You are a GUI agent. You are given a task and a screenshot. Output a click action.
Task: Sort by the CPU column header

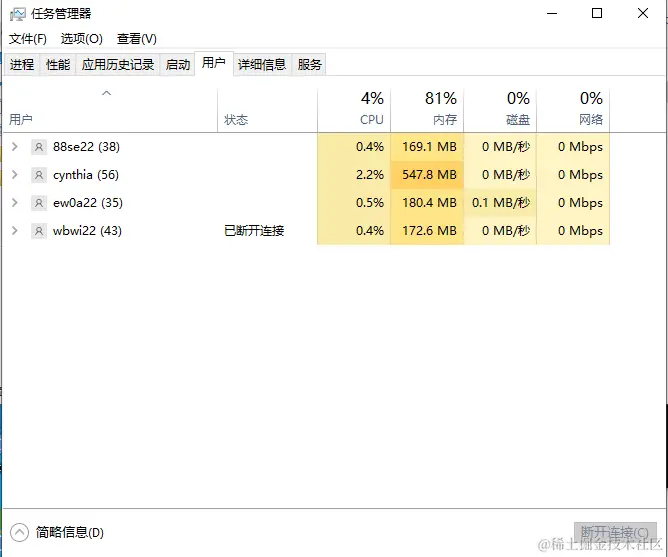tap(354, 110)
